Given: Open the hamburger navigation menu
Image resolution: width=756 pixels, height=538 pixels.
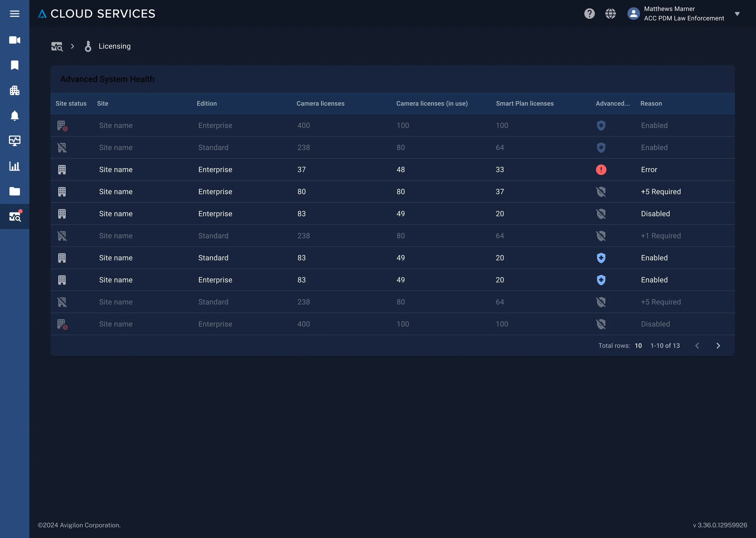Looking at the screenshot, I should pyautogui.click(x=15, y=14).
